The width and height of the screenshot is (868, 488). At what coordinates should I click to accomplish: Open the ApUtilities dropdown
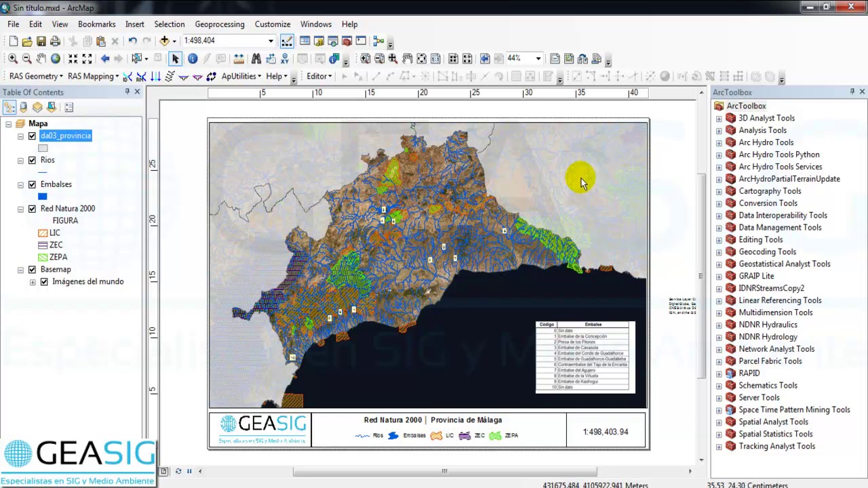[x=241, y=77]
